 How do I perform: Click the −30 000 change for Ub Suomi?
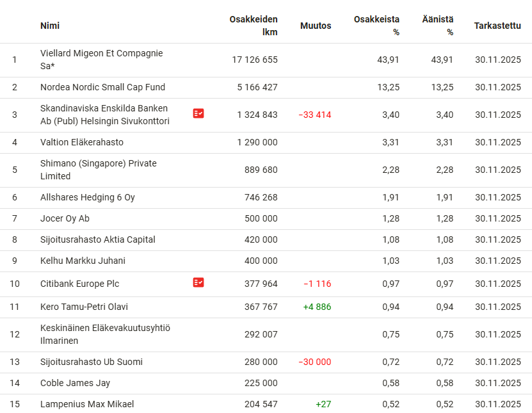pyautogui.click(x=314, y=362)
